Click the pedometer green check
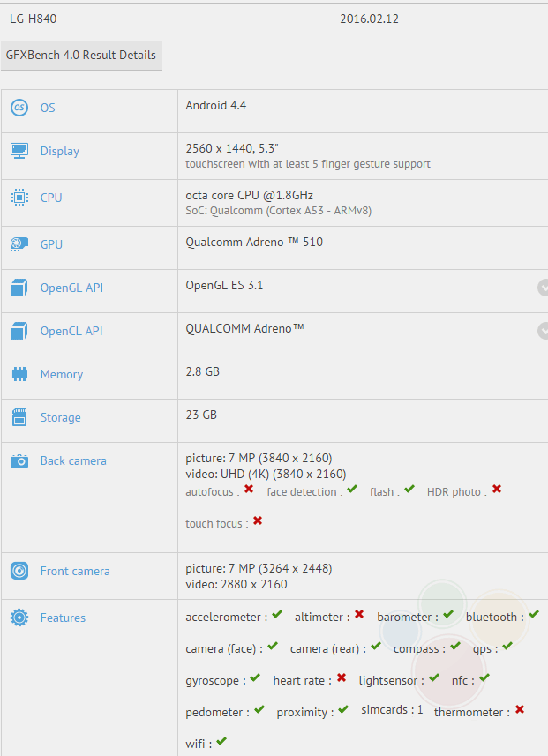 click(x=259, y=709)
